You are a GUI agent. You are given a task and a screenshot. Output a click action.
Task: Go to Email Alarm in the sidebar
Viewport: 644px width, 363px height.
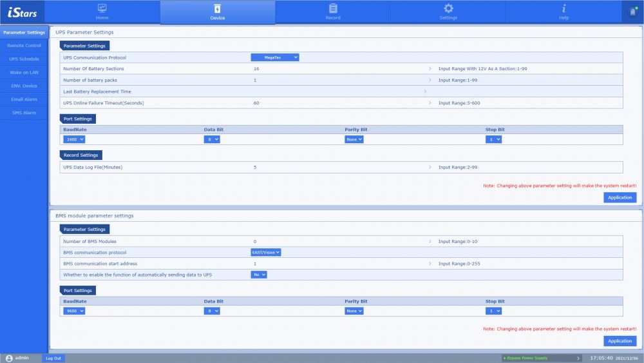pyautogui.click(x=24, y=99)
